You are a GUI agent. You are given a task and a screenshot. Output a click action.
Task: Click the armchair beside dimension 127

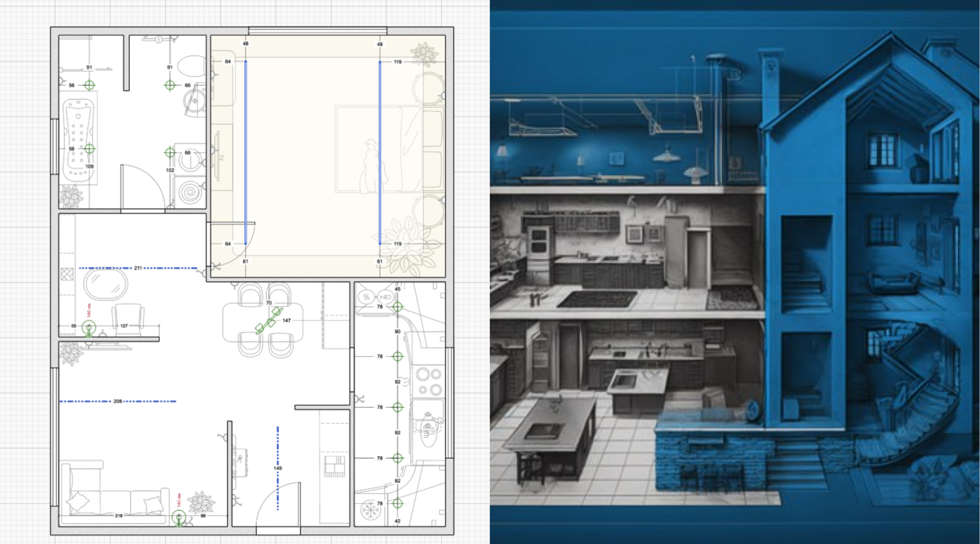coord(128,319)
